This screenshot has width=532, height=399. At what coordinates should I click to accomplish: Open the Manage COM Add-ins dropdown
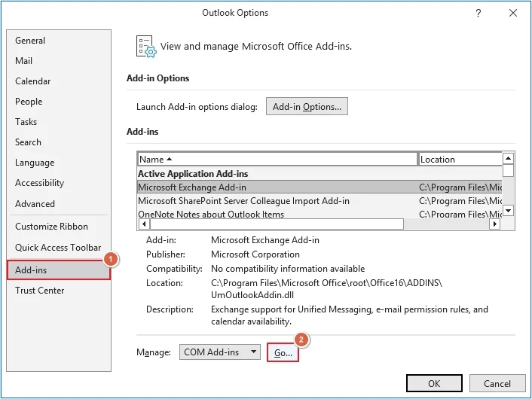pyautogui.click(x=220, y=352)
